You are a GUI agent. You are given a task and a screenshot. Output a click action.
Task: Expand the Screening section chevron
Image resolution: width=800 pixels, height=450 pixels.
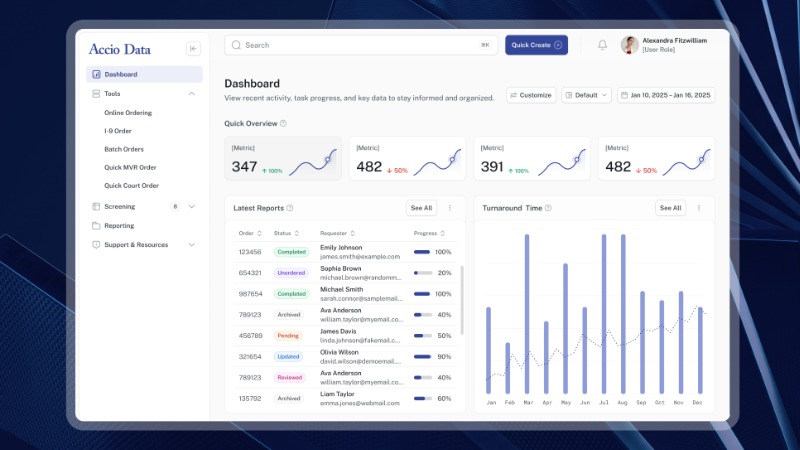pyautogui.click(x=192, y=207)
